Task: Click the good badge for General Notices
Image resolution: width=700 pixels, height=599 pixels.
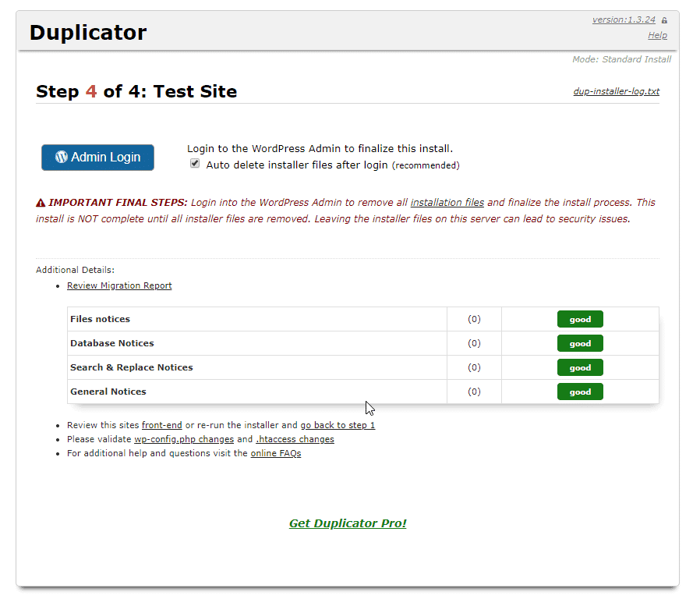Action: [x=580, y=392]
